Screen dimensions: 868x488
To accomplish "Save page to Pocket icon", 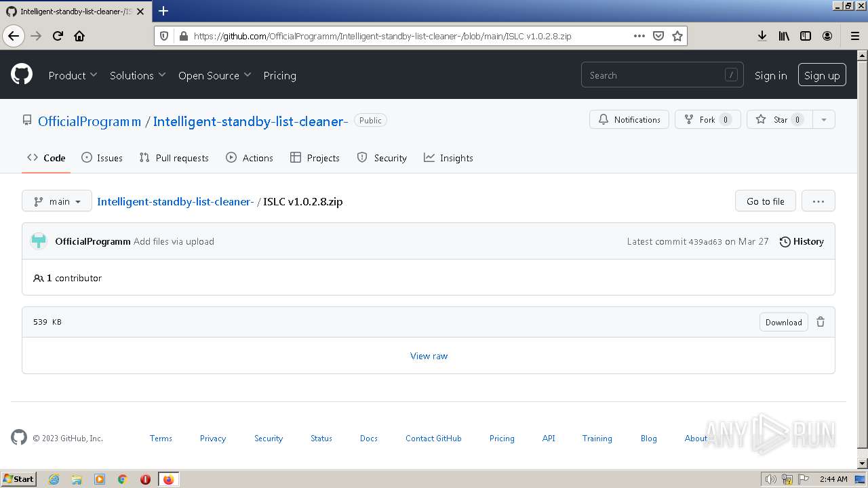I will pos(658,36).
